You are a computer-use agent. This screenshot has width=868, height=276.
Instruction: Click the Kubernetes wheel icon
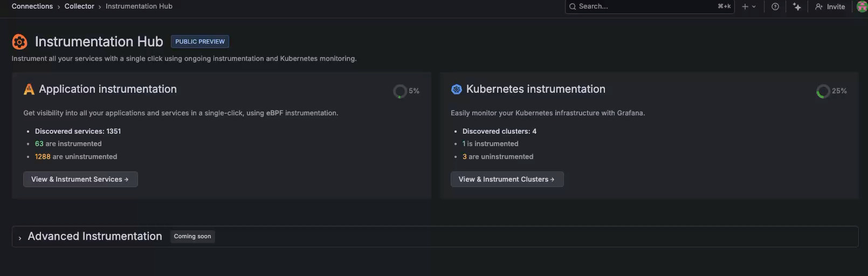tap(456, 89)
